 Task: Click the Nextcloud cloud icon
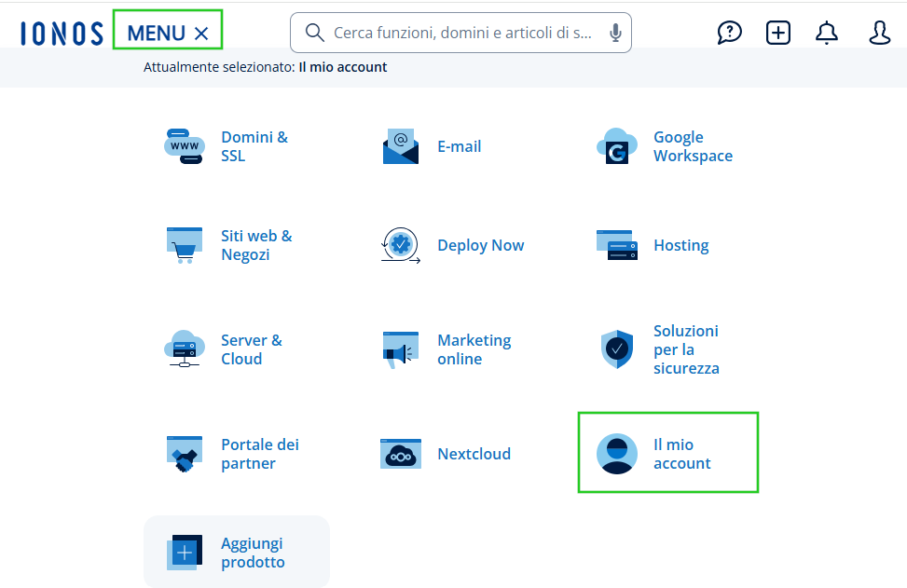pos(400,454)
